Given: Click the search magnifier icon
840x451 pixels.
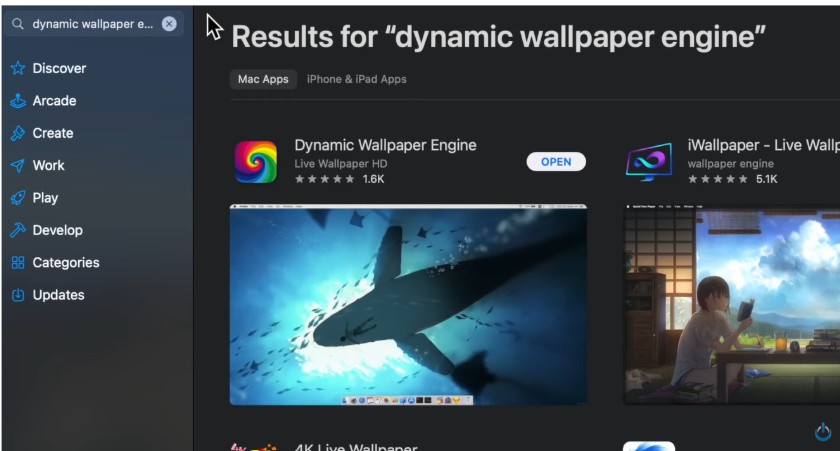Looking at the screenshot, I should coord(18,24).
